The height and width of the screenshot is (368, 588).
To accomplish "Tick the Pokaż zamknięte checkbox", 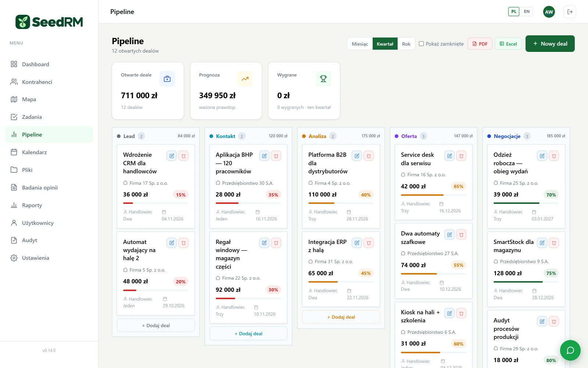I will 422,44.
